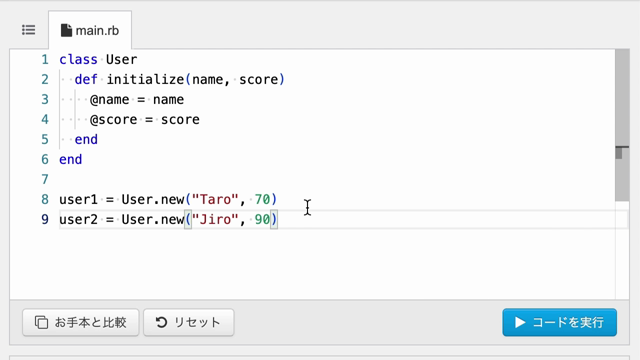Screen dimensions: 640x360
Task: Click "@name" on line 3
Action: tap(109, 99)
